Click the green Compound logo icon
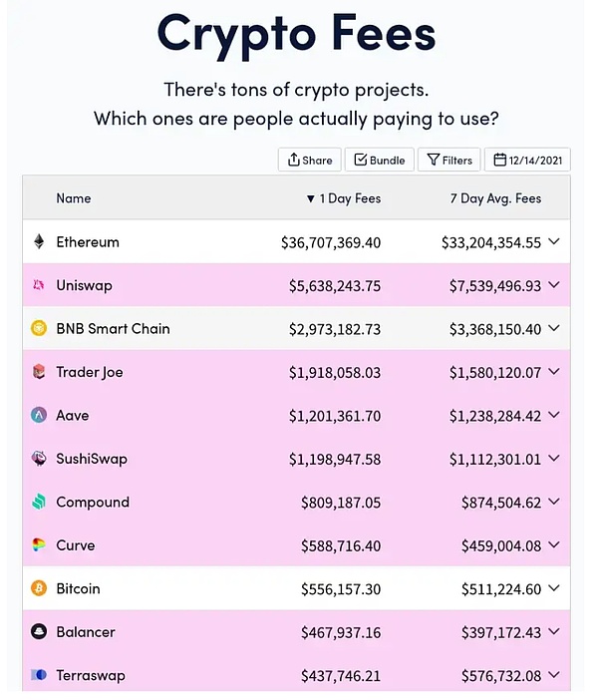 pyautogui.click(x=39, y=502)
